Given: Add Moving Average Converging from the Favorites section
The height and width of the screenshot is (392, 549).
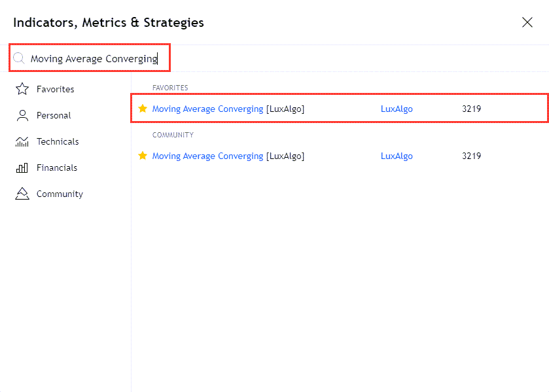Looking at the screenshot, I should 207,109.
